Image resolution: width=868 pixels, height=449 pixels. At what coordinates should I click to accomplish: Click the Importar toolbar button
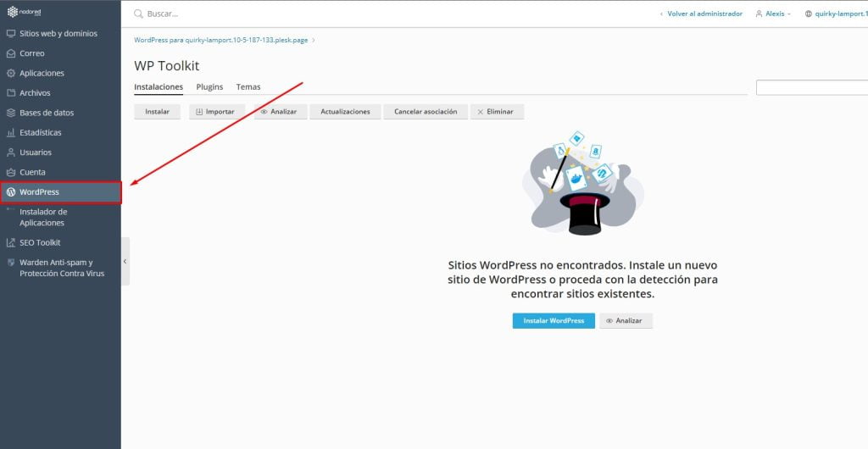pos(217,112)
